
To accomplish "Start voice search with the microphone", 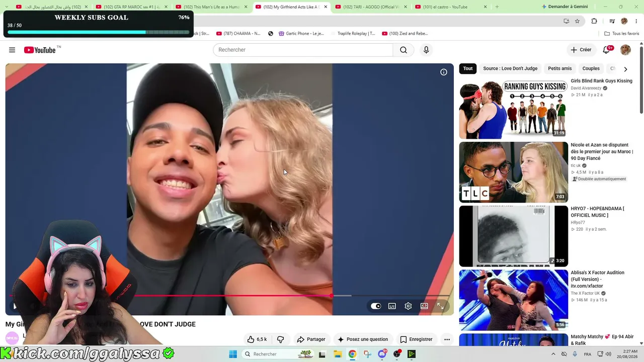I will [426, 50].
